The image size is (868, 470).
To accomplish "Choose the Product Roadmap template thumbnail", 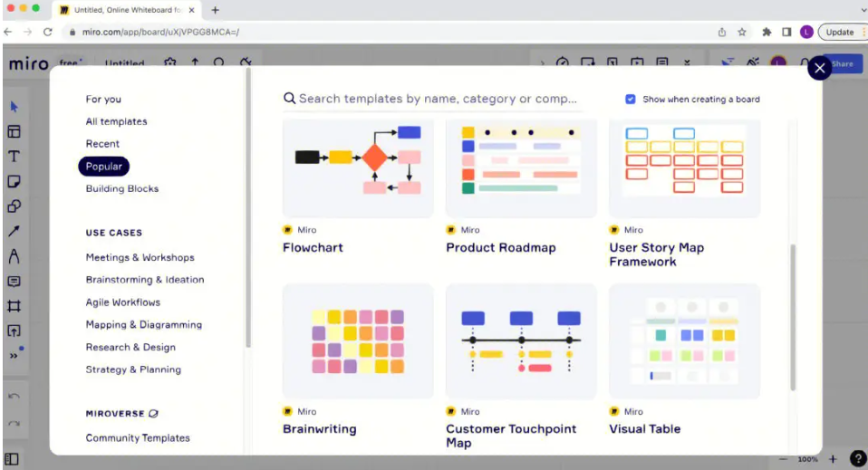I will (x=522, y=168).
